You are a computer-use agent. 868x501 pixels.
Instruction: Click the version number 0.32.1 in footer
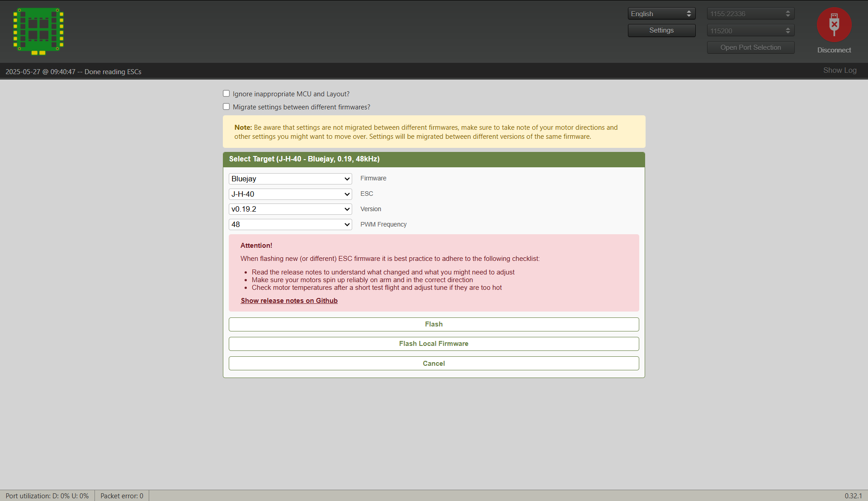(853, 496)
